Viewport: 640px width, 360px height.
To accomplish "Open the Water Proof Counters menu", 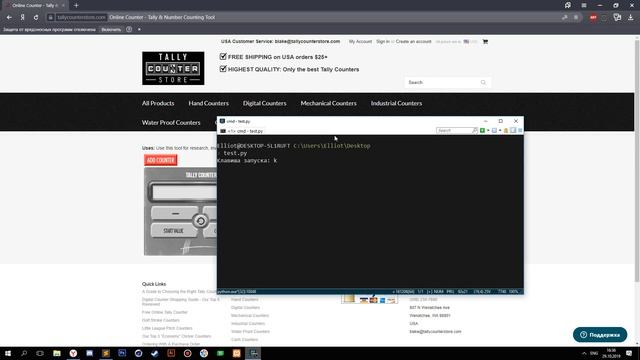I will [x=171, y=122].
